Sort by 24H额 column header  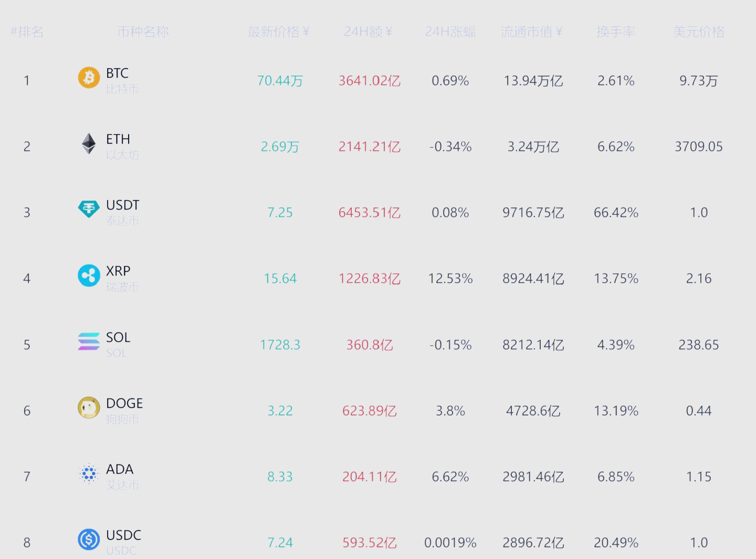coord(369,32)
